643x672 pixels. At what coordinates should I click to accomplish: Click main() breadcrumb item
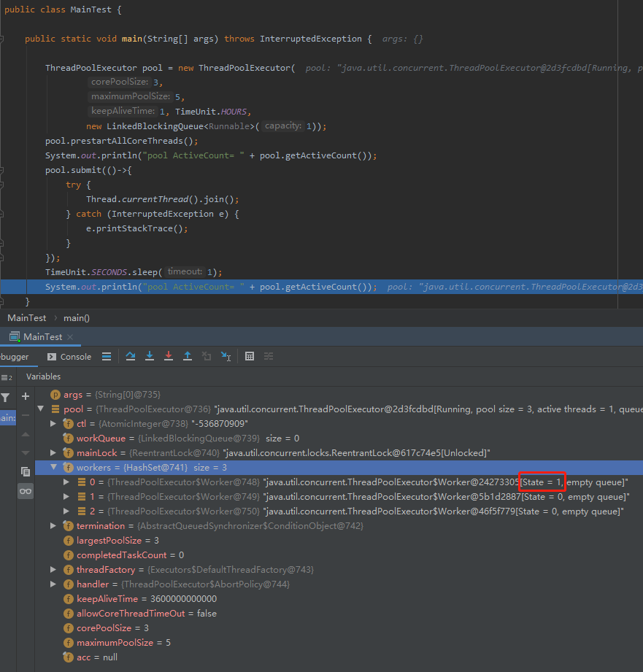pos(77,318)
